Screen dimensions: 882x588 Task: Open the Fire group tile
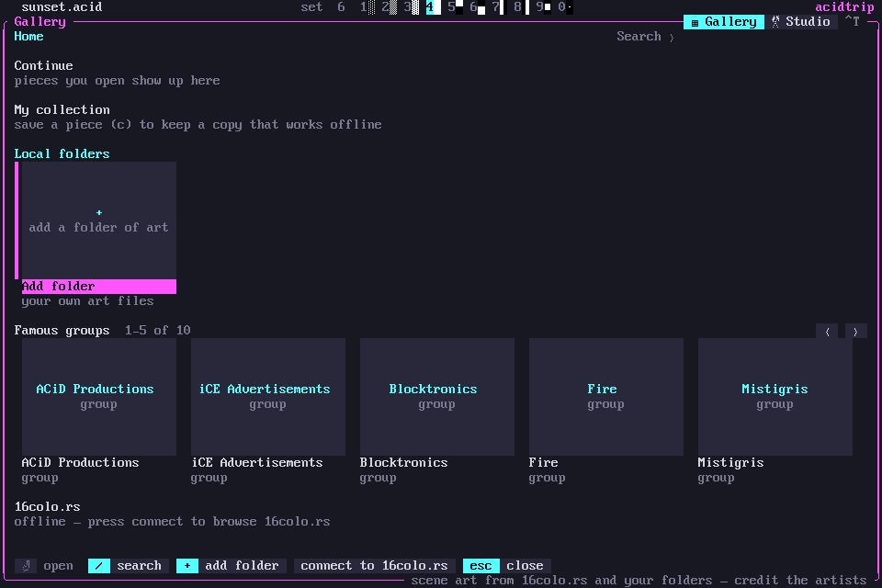(x=606, y=397)
